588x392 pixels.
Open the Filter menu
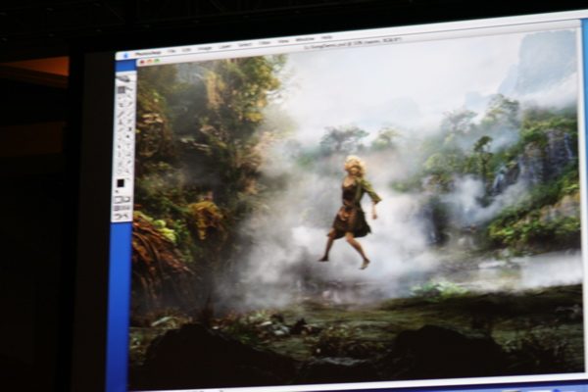pos(265,42)
